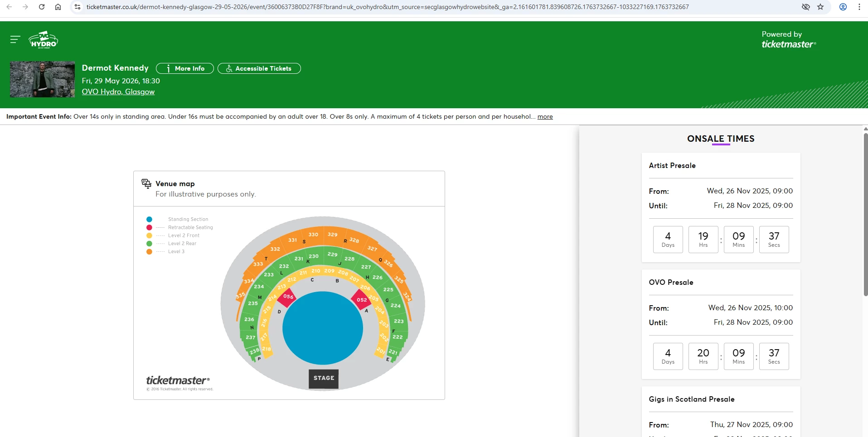
Task: Expand important event info with 'more'
Action: coord(545,116)
